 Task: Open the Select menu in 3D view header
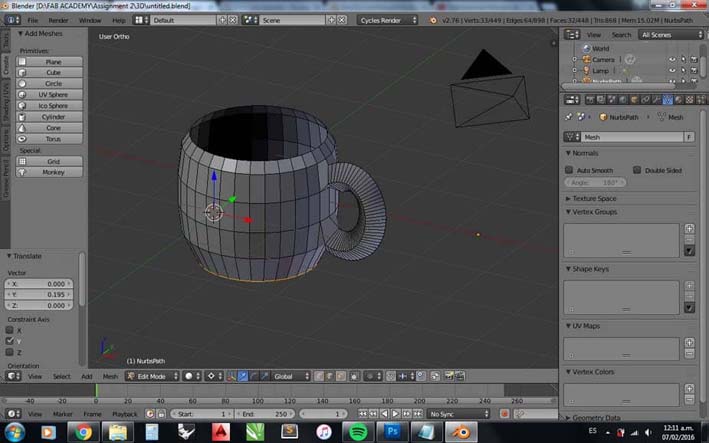coord(61,376)
